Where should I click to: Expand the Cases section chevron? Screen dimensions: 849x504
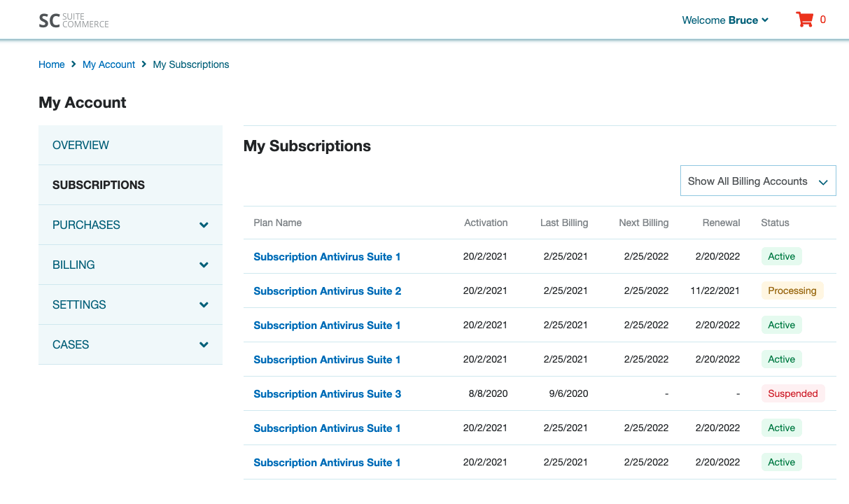tap(204, 344)
